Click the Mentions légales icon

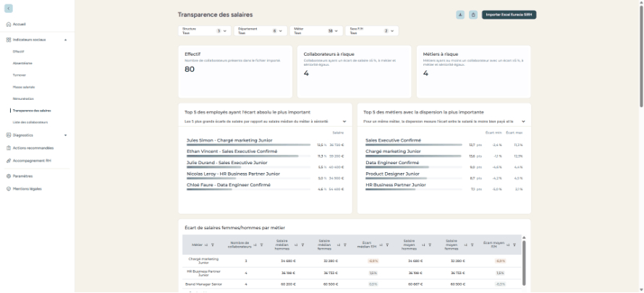point(9,188)
